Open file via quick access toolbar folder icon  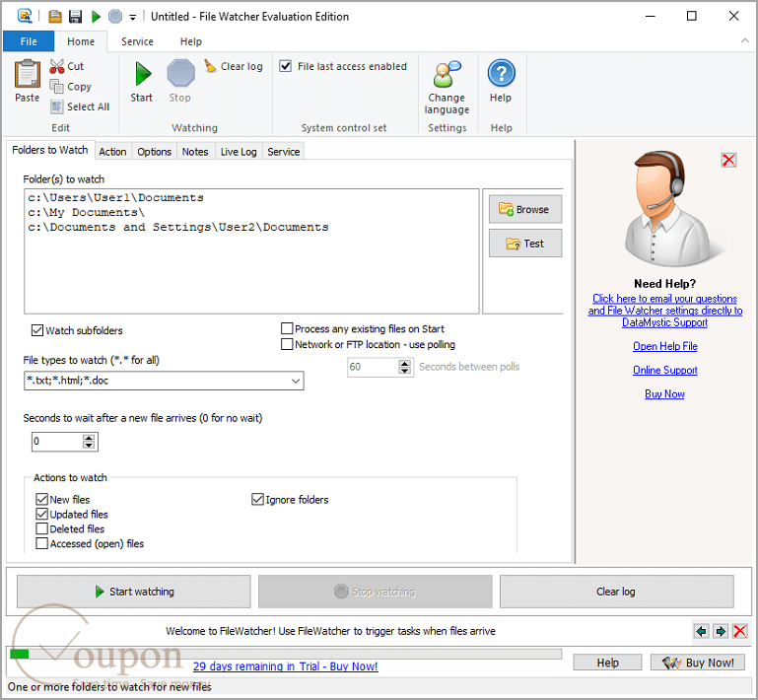(55, 17)
